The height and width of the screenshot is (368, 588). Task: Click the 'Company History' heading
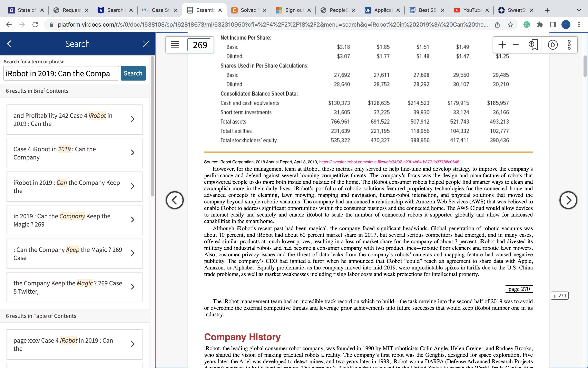pyautogui.click(x=242, y=337)
